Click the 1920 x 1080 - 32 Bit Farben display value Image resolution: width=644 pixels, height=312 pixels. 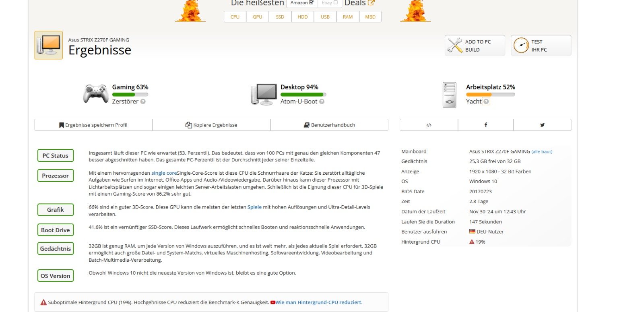tap(500, 171)
